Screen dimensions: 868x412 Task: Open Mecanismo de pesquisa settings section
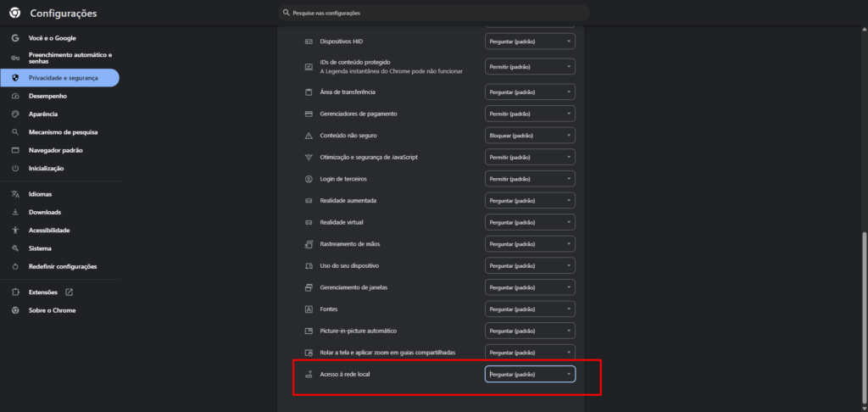(x=63, y=132)
